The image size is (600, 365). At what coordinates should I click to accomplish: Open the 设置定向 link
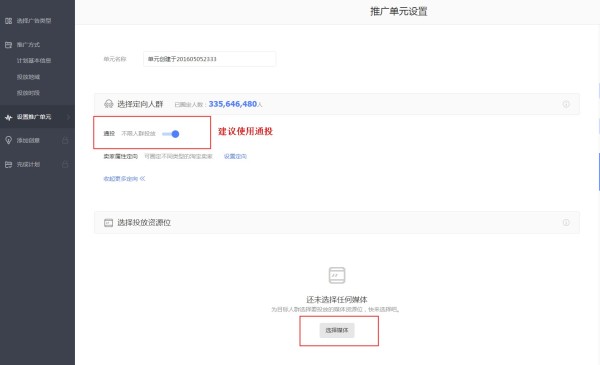click(x=235, y=156)
